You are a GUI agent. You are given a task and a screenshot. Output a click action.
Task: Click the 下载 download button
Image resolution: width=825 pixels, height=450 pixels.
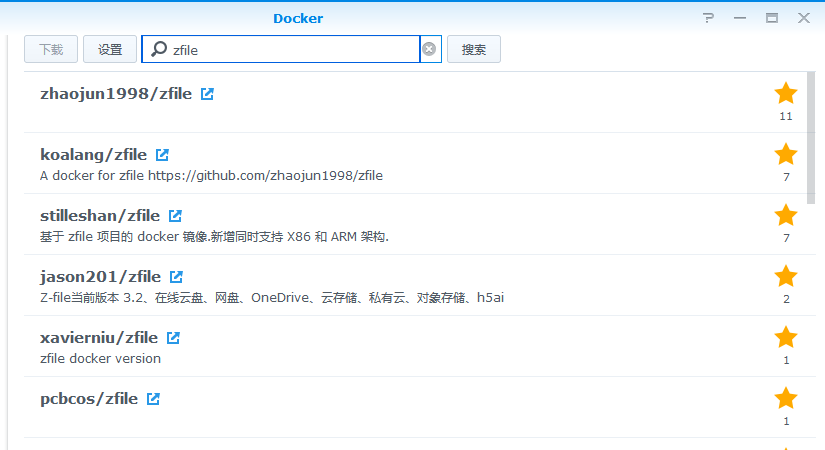pos(51,49)
